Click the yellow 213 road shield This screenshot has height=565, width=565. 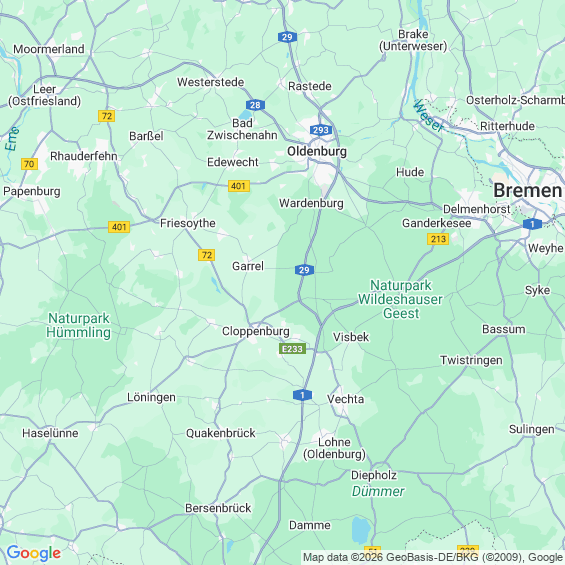click(x=438, y=239)
